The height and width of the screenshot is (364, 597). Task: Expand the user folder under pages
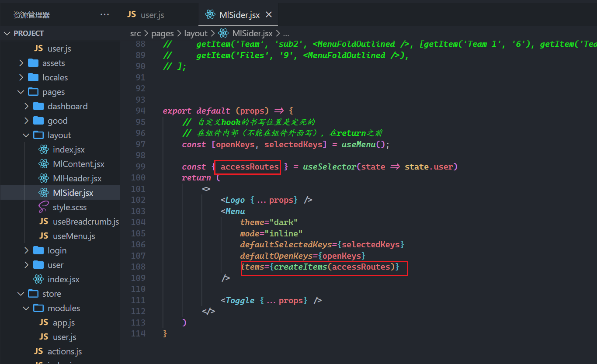click(27, 265)
